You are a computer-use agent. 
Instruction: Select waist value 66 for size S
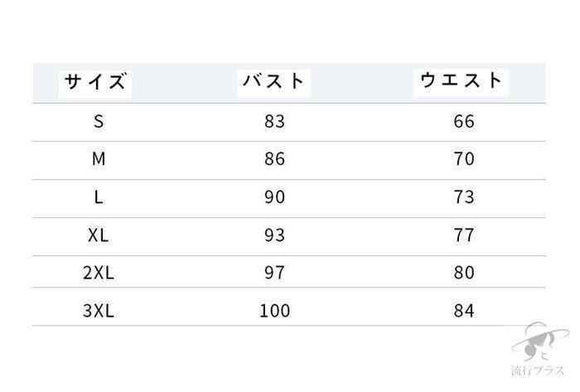tap(464, 122)
